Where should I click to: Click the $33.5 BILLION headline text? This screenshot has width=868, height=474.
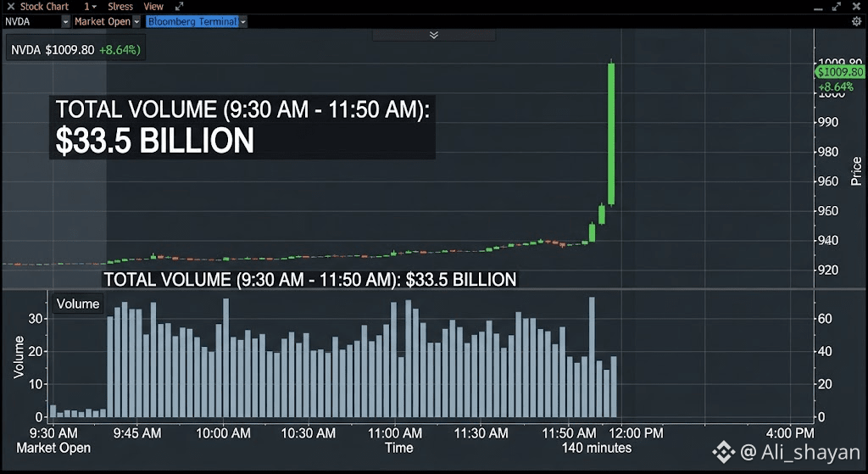tap(155, 141)
